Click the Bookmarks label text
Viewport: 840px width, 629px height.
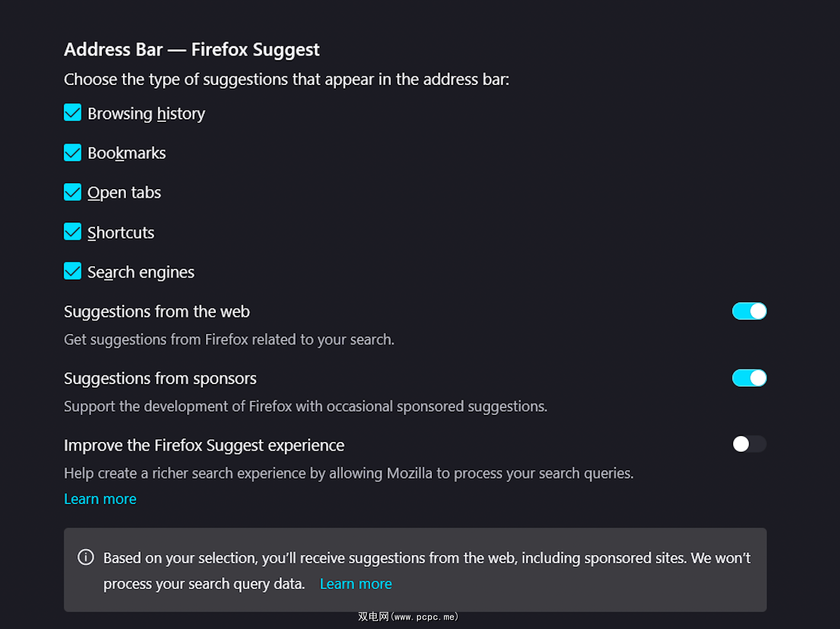[126, 153]
